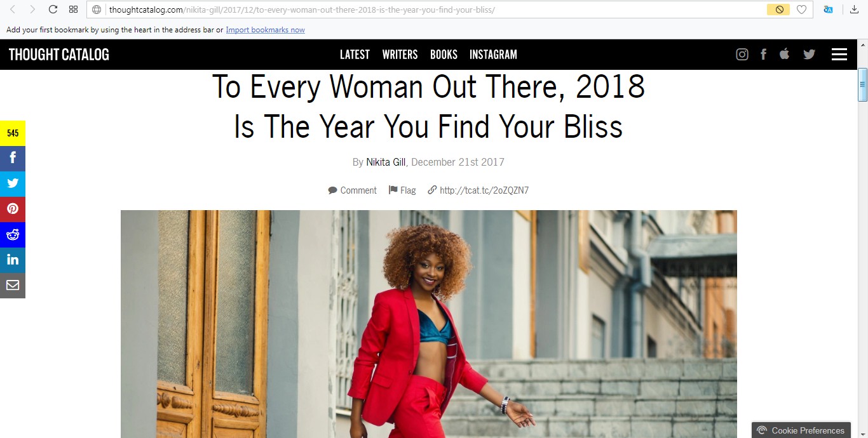The image size is (868, 438).
Task: Flag this article
Action: pos(402,190)
